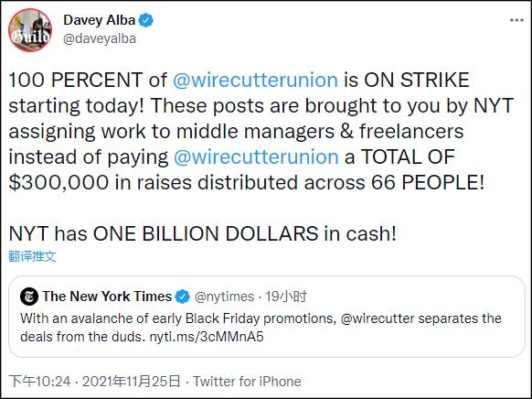Click the Twitter for iPhone source label

click(x=247, y=382)
